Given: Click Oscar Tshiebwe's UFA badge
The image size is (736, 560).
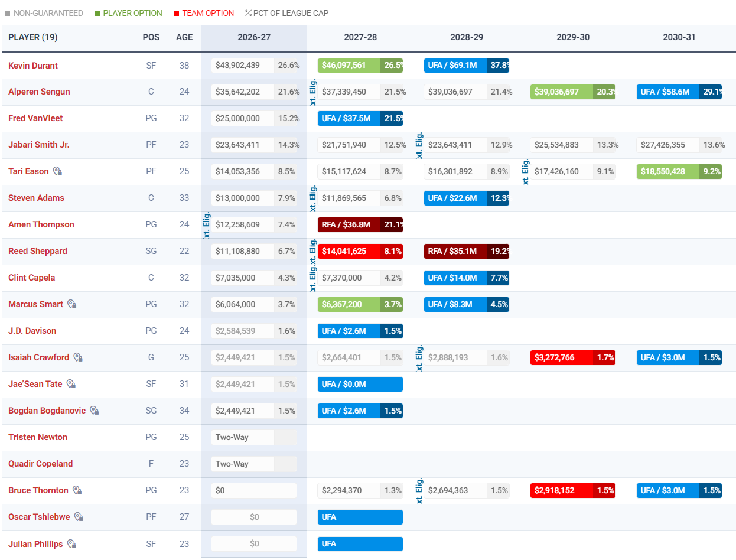Looking at the screenshot, I should click(x=360, y=517).
